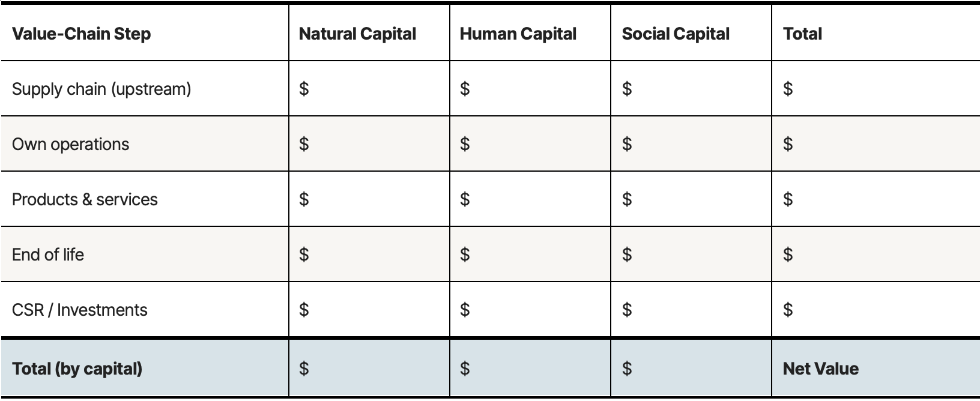The image size is (980, 401).
Task: Click the Value-Chain Step column header
Action: click(82, 34)
